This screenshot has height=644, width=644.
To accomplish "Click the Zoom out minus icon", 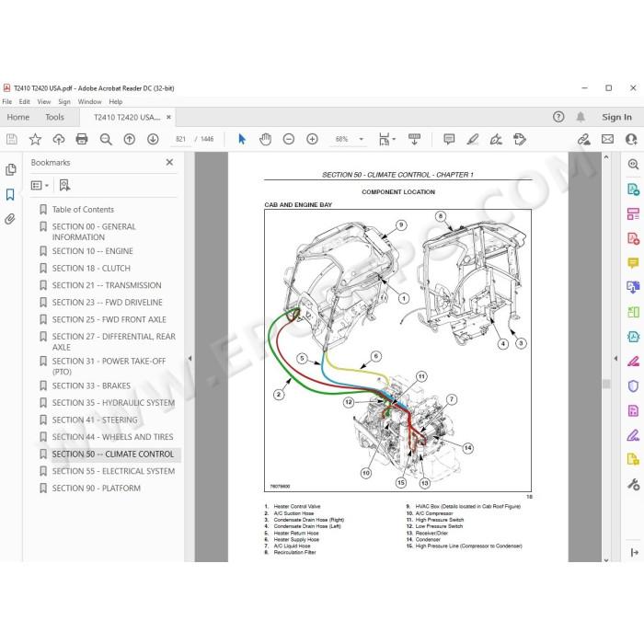I will click(x=289, y=139).
